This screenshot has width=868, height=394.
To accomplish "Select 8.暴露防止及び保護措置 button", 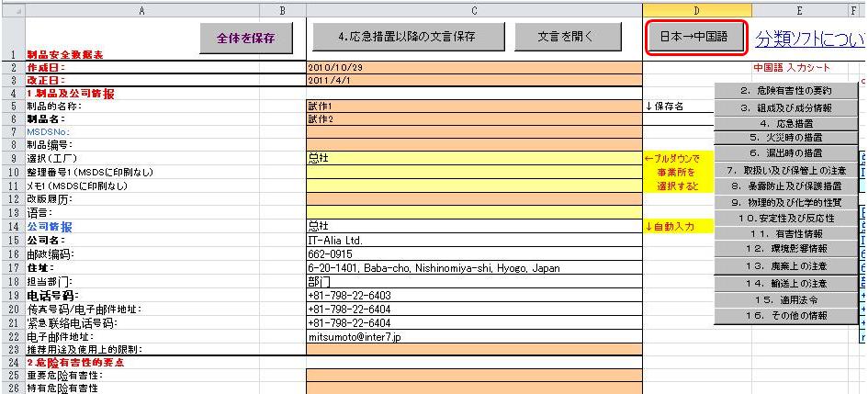I will (x=785, y=186).
